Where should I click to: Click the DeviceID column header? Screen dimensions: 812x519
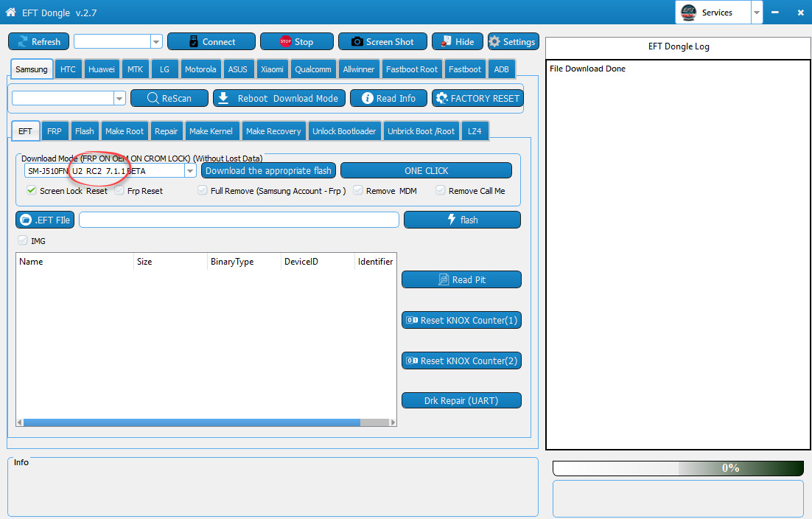coord(318,262)
